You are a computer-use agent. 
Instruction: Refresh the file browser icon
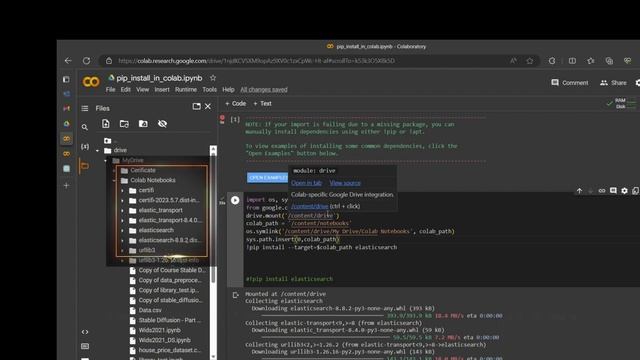pos(124,124)
